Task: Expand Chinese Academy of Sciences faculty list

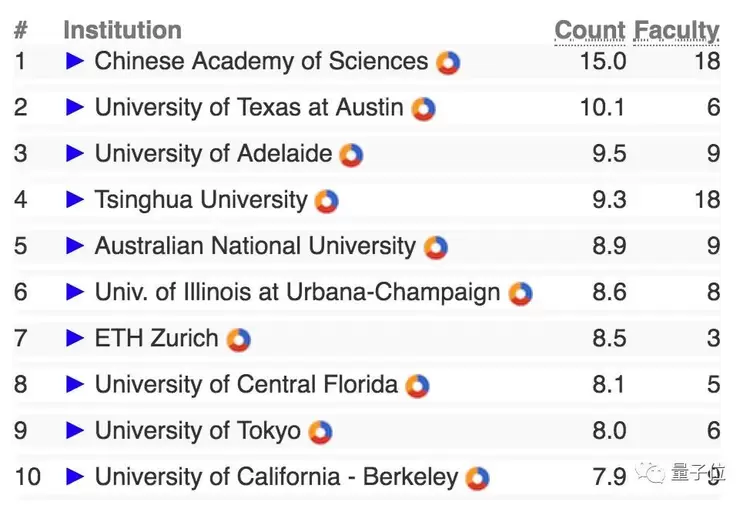Action: click(75, 62)
